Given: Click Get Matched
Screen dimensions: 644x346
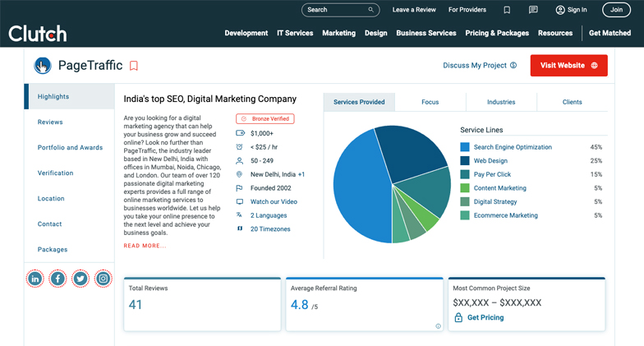Looking at the screenshot, I should click(x=609, y=33).
